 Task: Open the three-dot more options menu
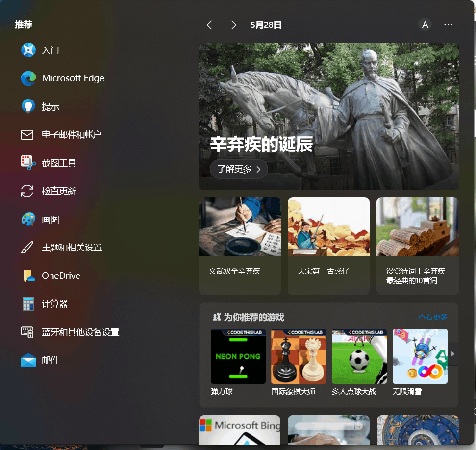coord(448,25)
